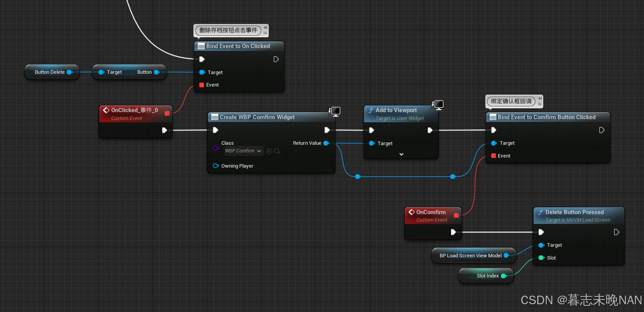This screenshot has height=312, width=644.
Task: Select the Bind Event to On Clicked node title
Action: pyautogui.click(x=238, y=46)
